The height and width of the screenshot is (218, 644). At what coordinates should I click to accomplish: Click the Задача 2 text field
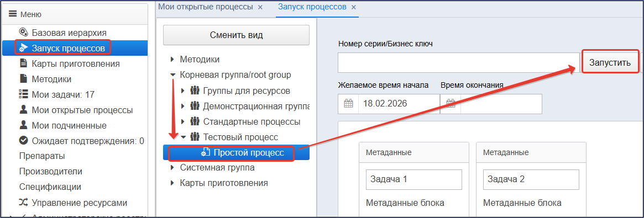(x=531, y=179)
